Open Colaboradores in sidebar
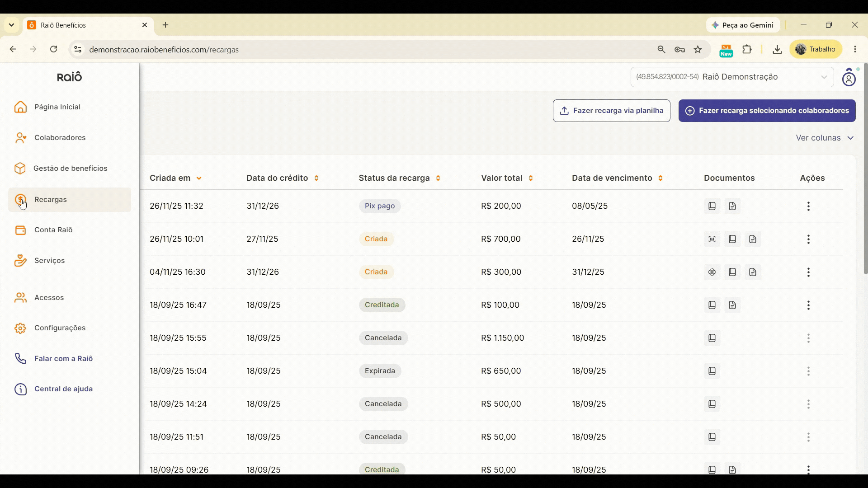 [70, 138]
